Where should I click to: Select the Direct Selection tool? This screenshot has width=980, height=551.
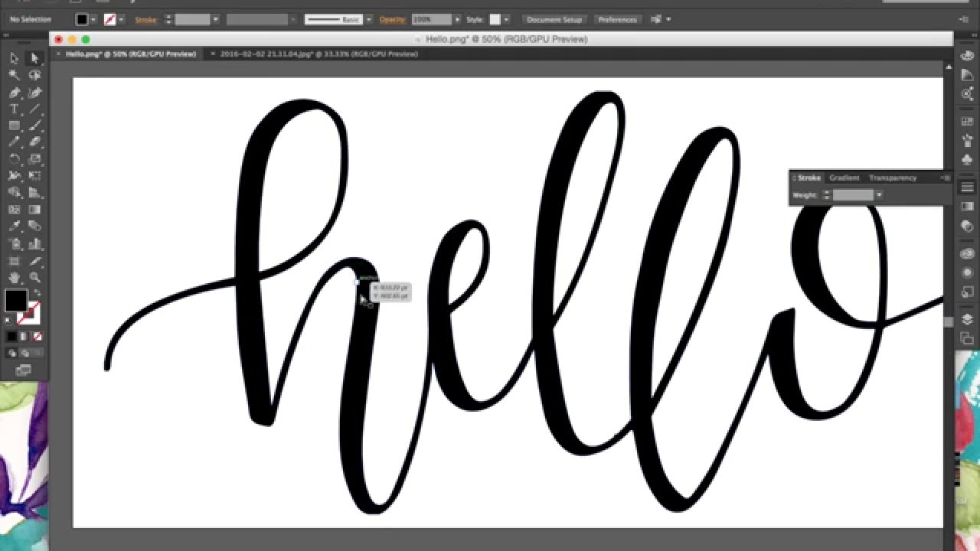tap(34, 58)
